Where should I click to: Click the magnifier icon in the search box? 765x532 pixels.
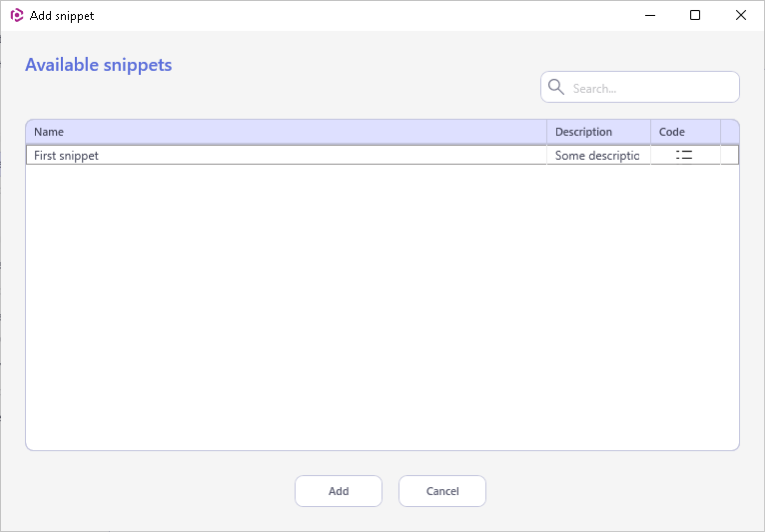555,87
